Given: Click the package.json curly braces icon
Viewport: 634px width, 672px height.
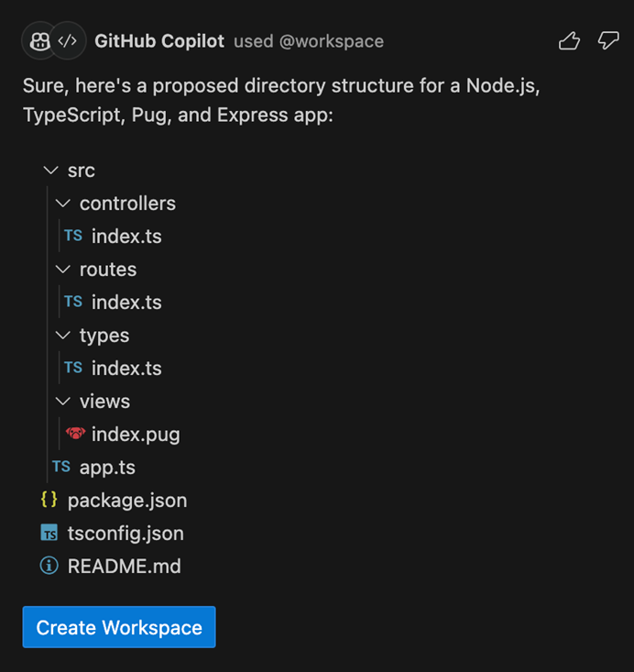Looking at the screenshot, I should 49,500.
